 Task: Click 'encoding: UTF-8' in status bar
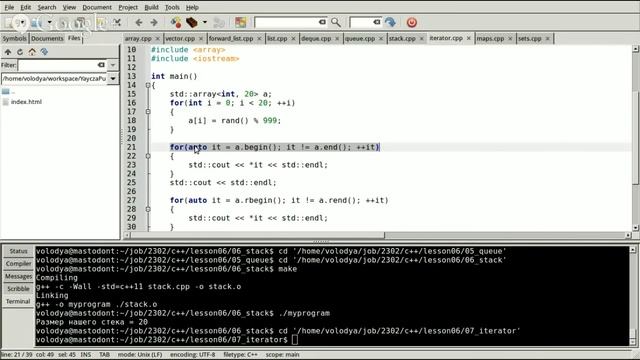(193, 355)
